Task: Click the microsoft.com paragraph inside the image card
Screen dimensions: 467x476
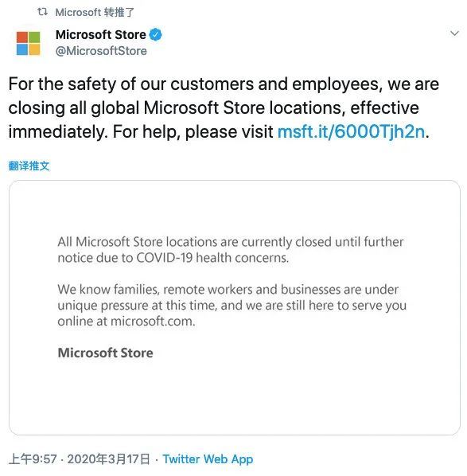Action: point(232,306)
